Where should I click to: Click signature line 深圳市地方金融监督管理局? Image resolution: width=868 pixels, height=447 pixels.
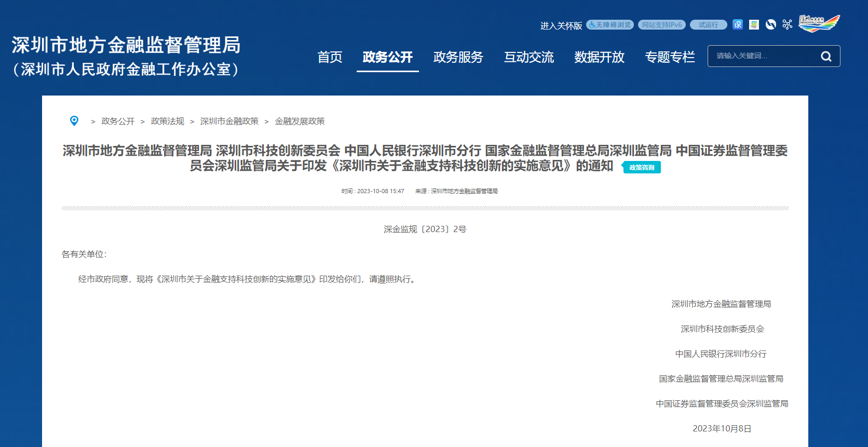coord(721,304)
